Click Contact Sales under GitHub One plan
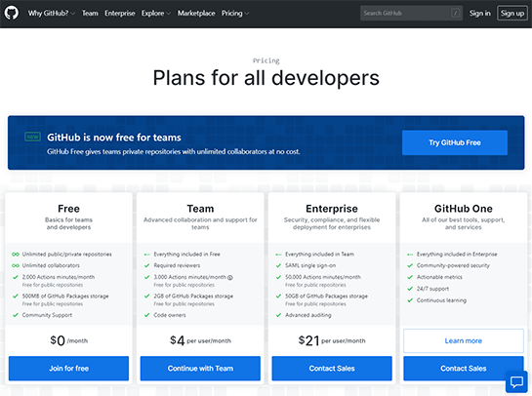Viewport: 532px width, 396px height. tap(464, 368)
